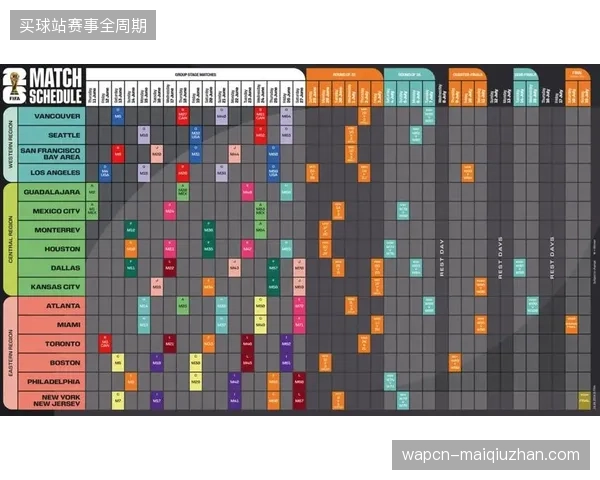Select the HOUSTON city label
Screen dimensions: 600x480
(52, 249)
